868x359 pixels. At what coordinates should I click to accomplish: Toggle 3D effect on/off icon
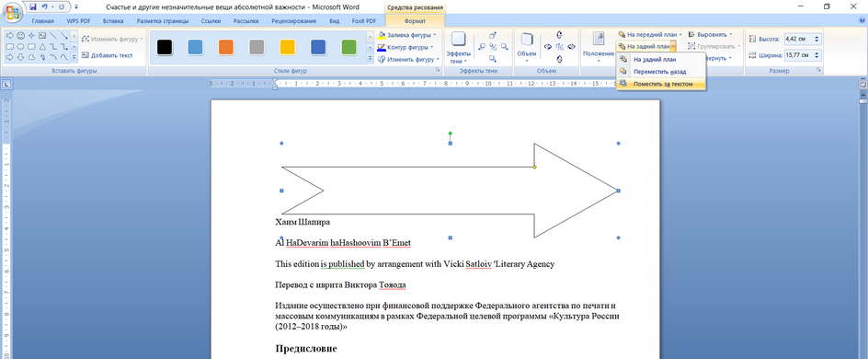point(560,47)
